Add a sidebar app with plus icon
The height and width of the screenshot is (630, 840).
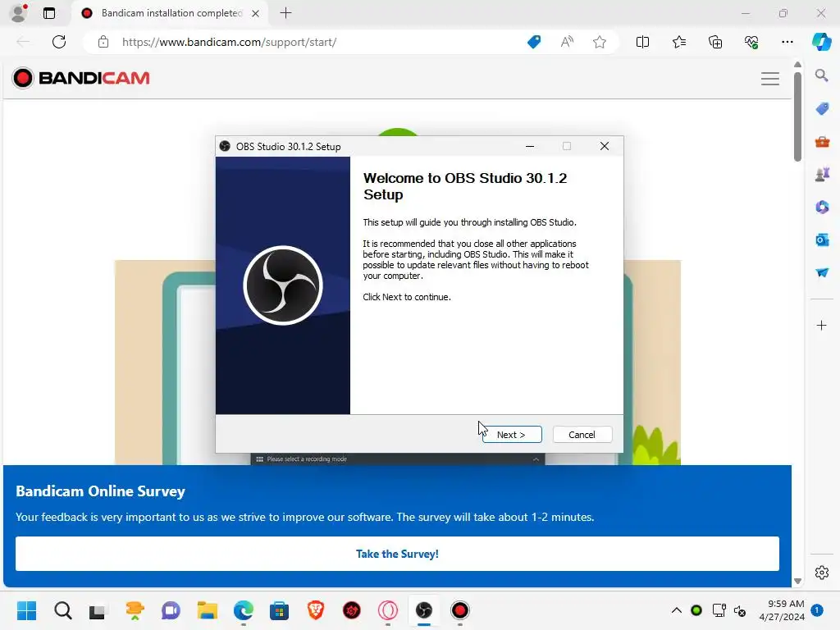pyautogui.click(x=821, y=325)
